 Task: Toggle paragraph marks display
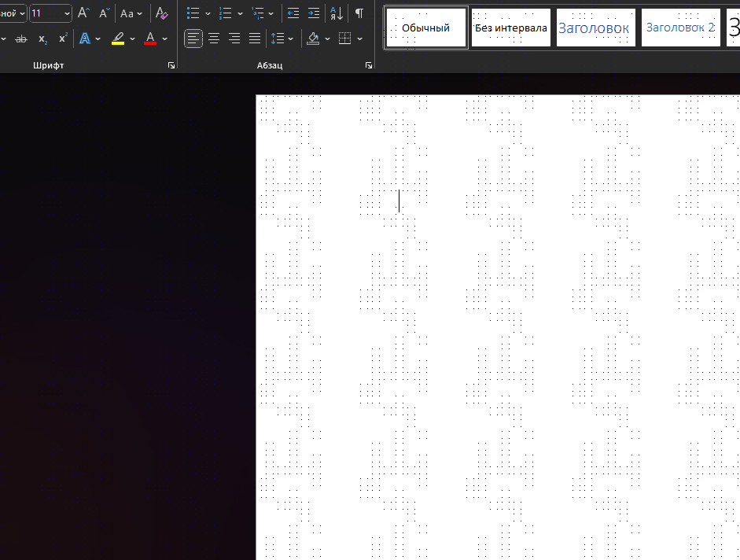coord(359,13)
